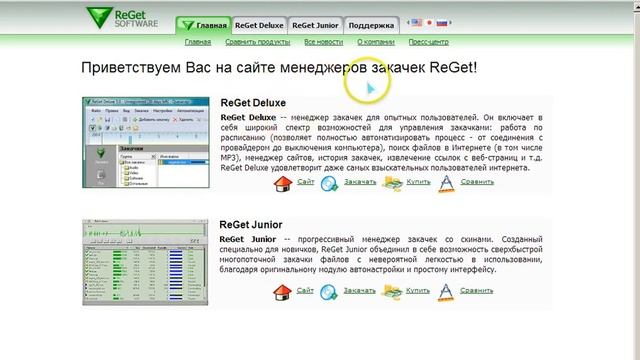Click the ReGet Software logo
Viewport: 640px width, 360px height.
coord(122,18)
